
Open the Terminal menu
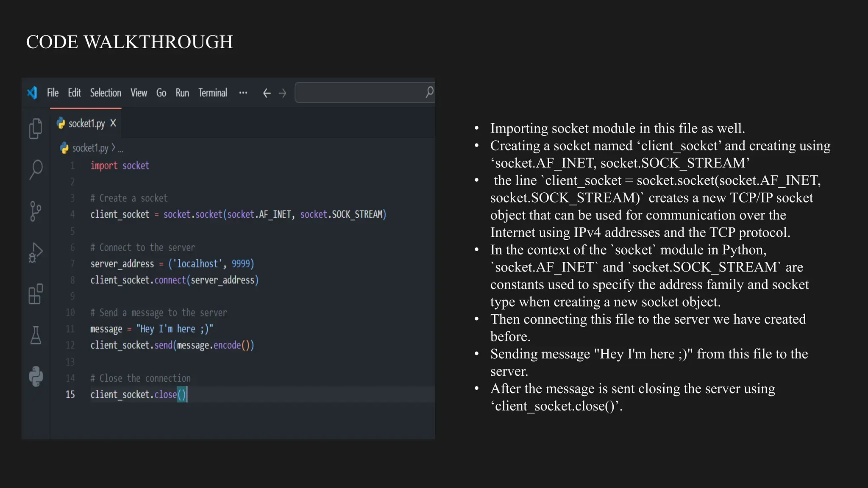213,93
